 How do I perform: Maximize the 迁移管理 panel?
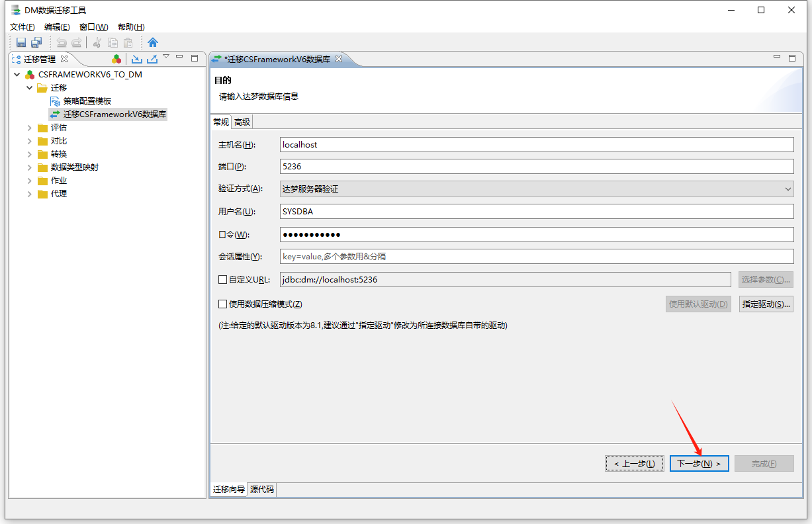tap(195, 58)
